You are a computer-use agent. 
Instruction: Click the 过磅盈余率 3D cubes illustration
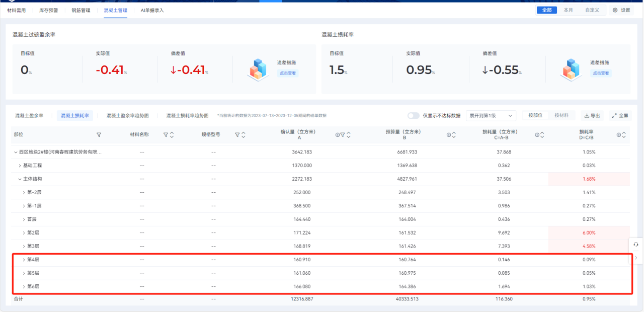coord(258,69)
